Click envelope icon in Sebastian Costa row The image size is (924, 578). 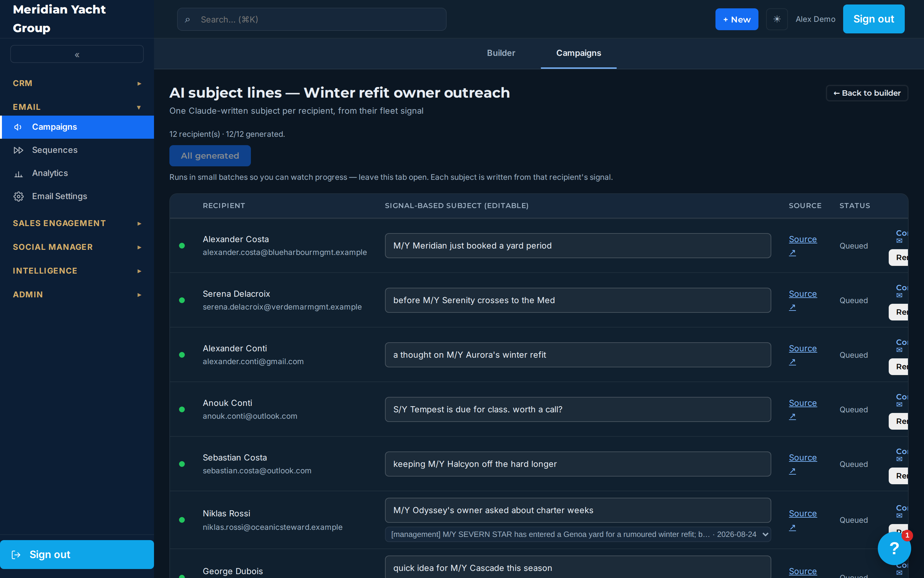[x=899, y=459]
